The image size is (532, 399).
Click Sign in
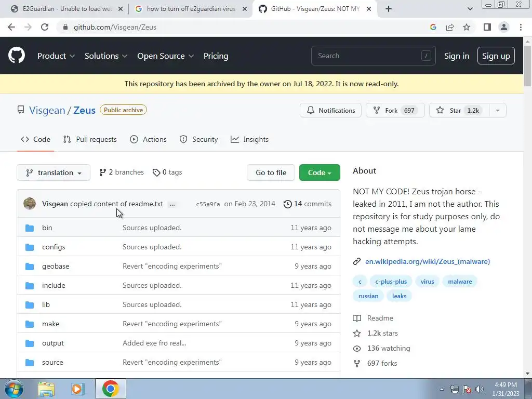coord(457,56)
